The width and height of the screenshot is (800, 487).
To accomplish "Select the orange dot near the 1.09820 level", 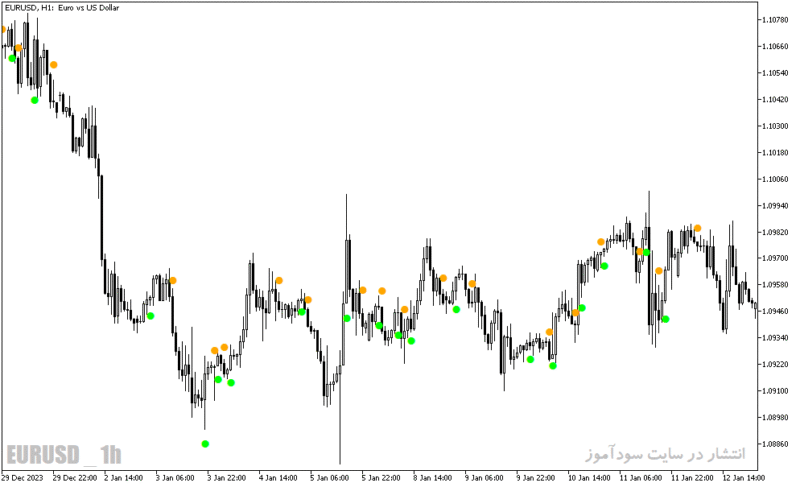I will coord(697,228).
